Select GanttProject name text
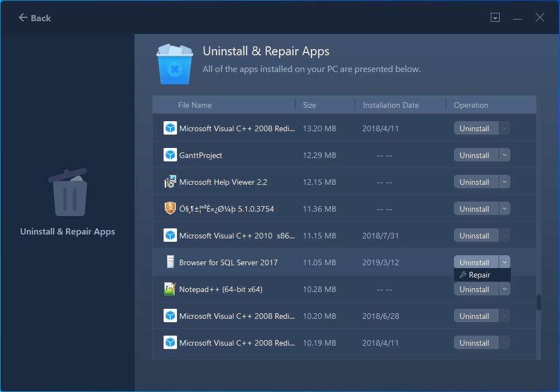 point(200,155)
